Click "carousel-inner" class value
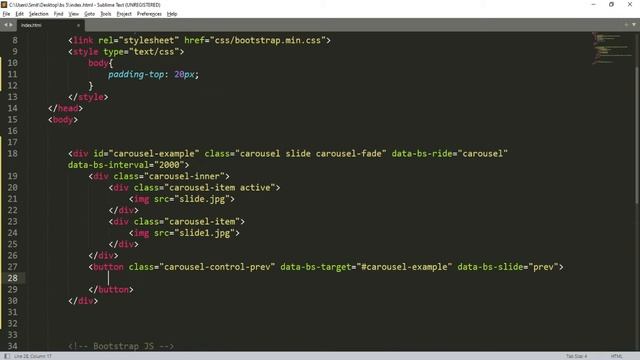Viewport: 640px width, 360px height. 184,176
